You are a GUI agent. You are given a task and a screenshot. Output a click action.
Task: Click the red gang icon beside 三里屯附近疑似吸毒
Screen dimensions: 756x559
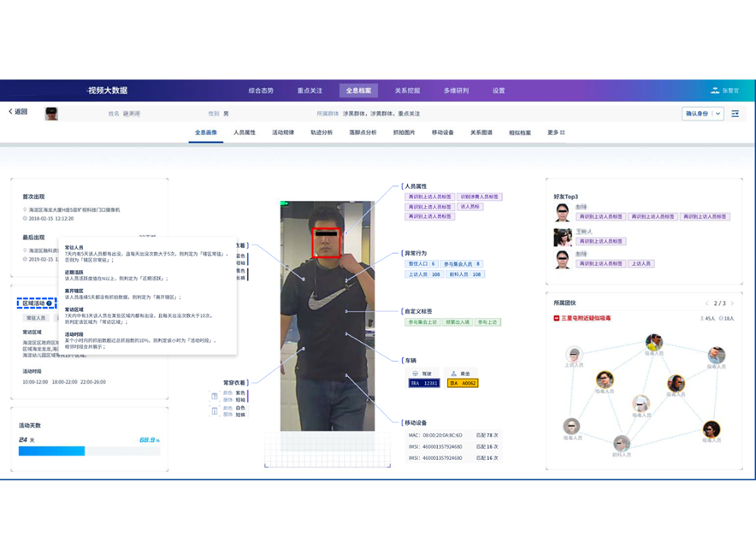coord(557,318)
